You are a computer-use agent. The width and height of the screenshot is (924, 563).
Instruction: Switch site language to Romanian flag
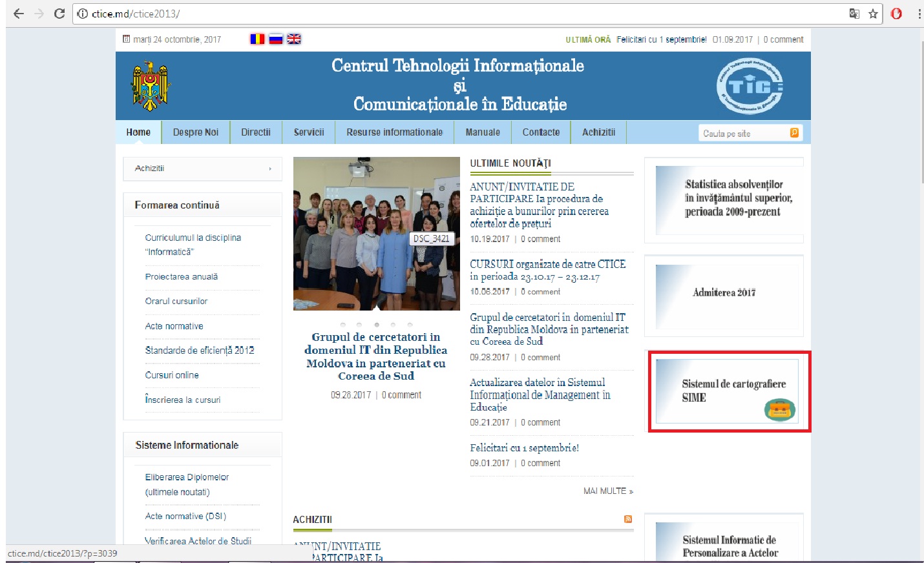[x=257, y=39]
